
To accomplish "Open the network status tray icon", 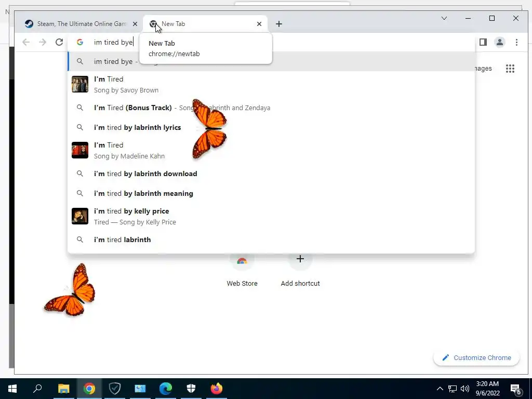I will (x=453, y=389).
